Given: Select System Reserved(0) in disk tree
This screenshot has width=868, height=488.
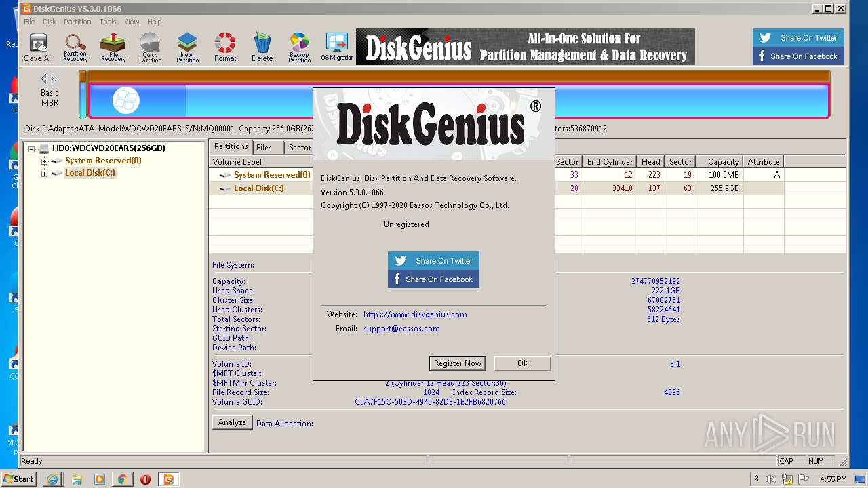Looking at the screenshot, I should 103,161.
